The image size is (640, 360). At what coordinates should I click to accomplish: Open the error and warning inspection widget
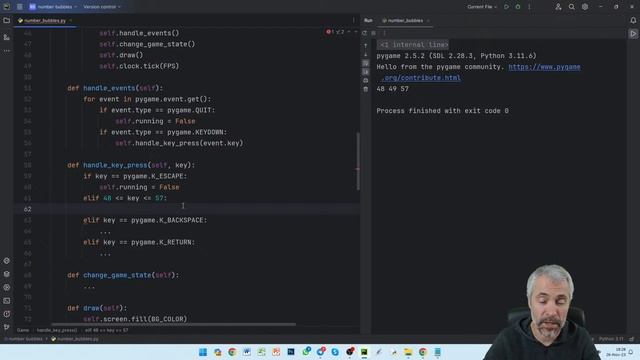pyautogui.click(x=335, y=32)
